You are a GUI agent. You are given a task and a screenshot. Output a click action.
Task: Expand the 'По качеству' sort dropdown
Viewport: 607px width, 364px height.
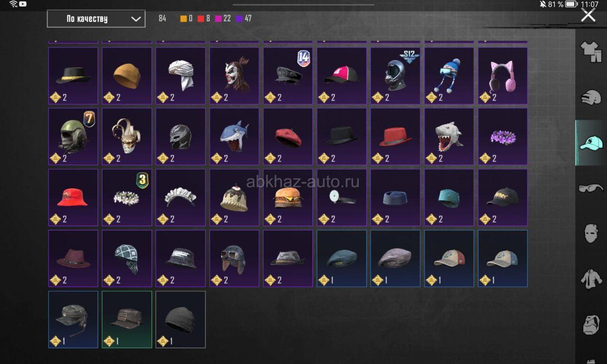(96, 19)
